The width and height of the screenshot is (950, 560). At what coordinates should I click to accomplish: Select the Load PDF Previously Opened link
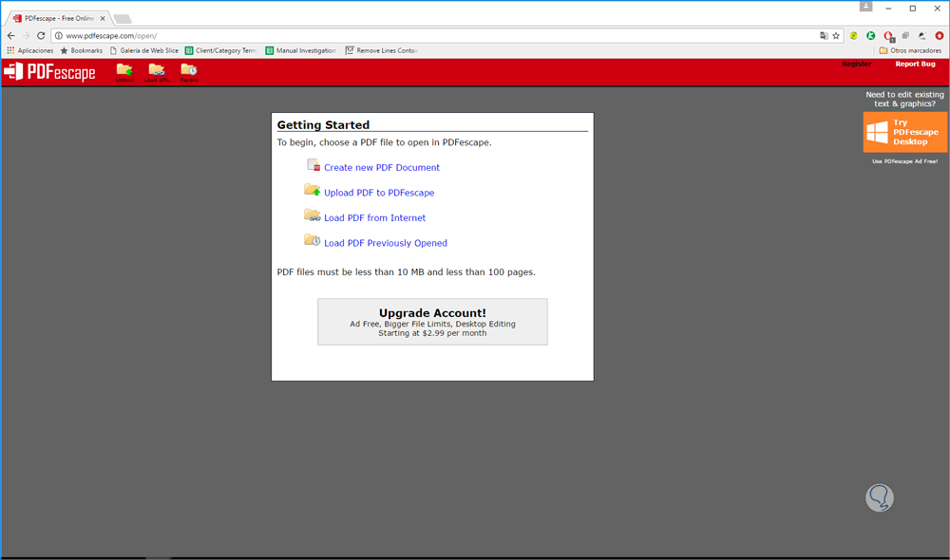click(386, 243)
